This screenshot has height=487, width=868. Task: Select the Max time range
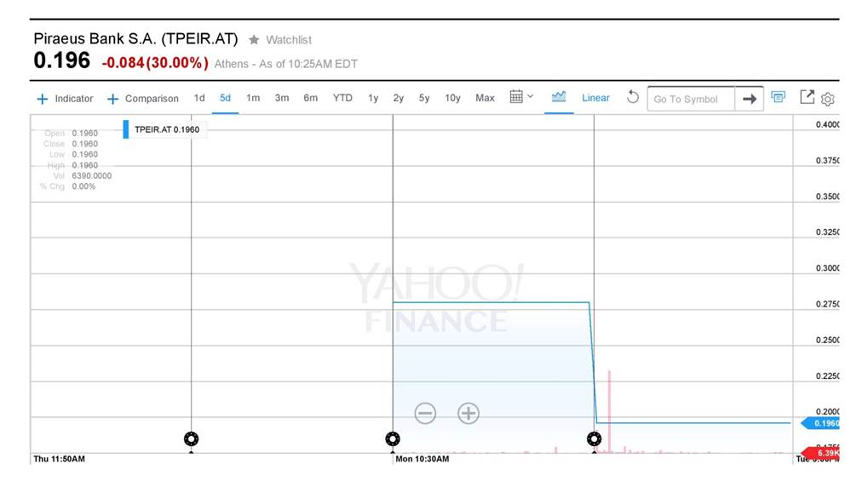click(485, 98)
